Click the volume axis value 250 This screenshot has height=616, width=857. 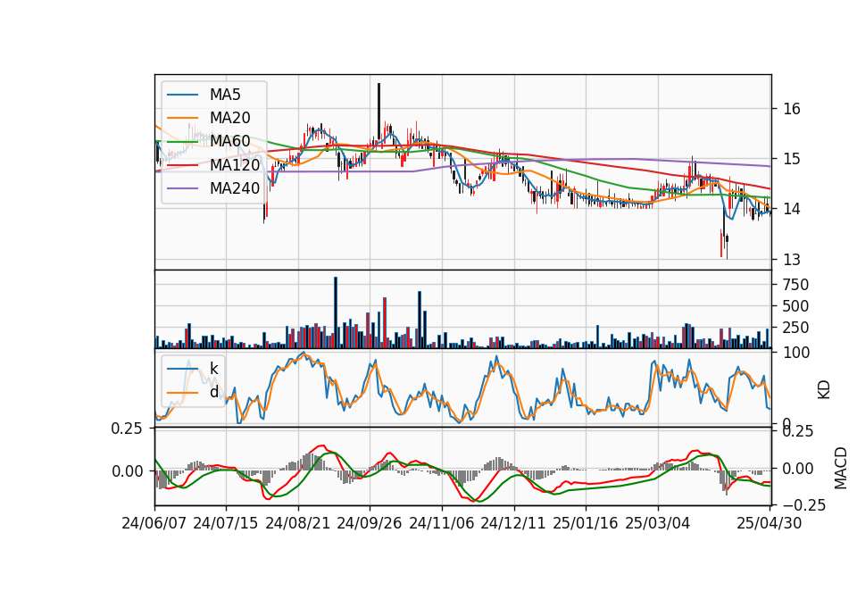[x=795, y=328]
